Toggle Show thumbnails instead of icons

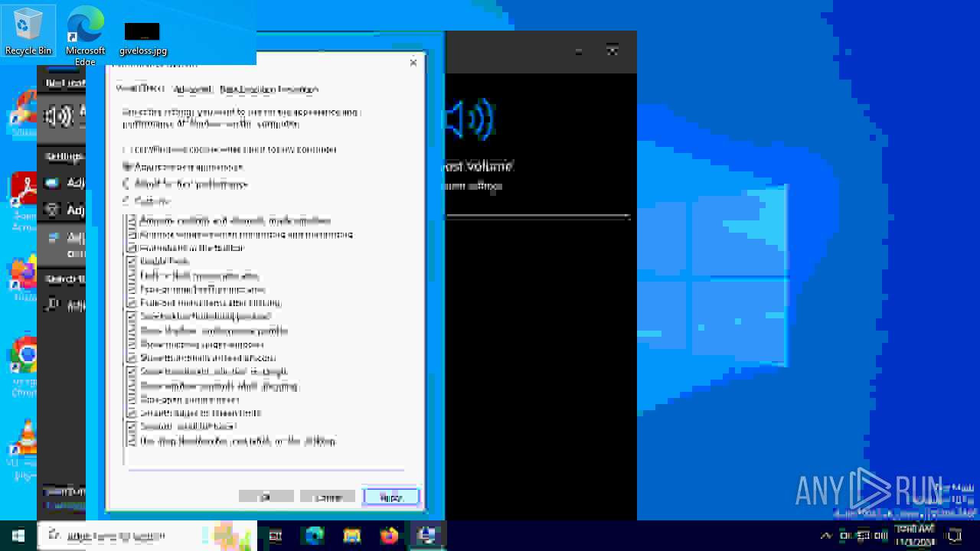132,357
